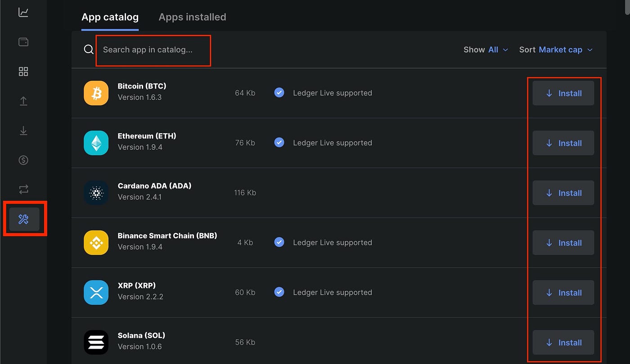This screenshot has height=364, width=630.
Task: Click the Cardano ADA app logo
Action: click(x=96, y=193)
